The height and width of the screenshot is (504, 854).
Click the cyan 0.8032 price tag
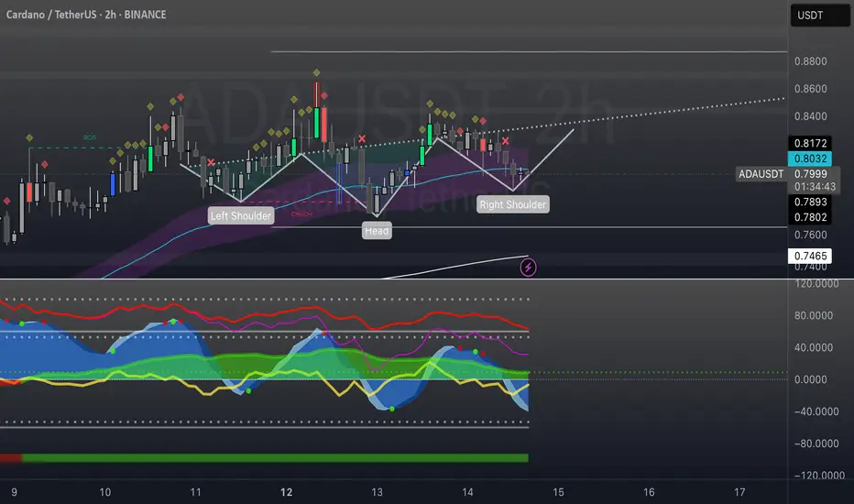(810, 159)
